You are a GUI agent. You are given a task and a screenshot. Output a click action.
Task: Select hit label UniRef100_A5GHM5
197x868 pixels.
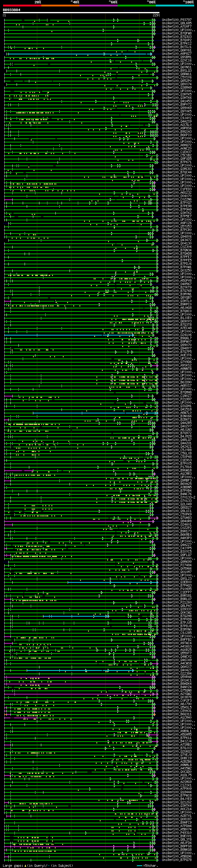coord(177,734)
